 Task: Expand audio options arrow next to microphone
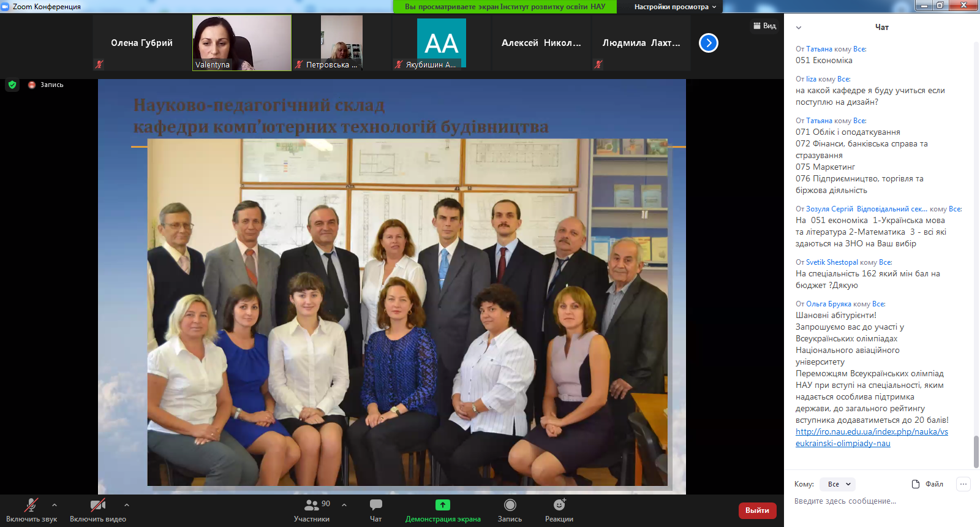[x=55, y=505]
